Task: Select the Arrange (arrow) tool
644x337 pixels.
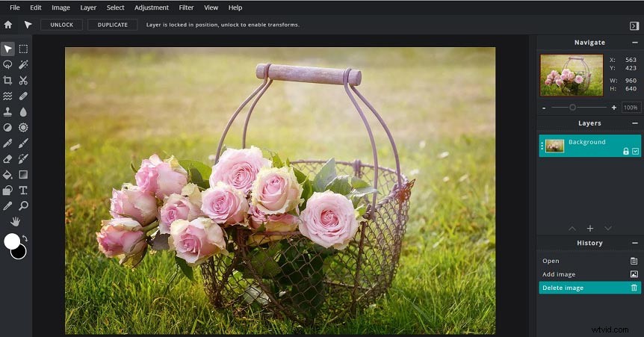Action: click(7, 49)
